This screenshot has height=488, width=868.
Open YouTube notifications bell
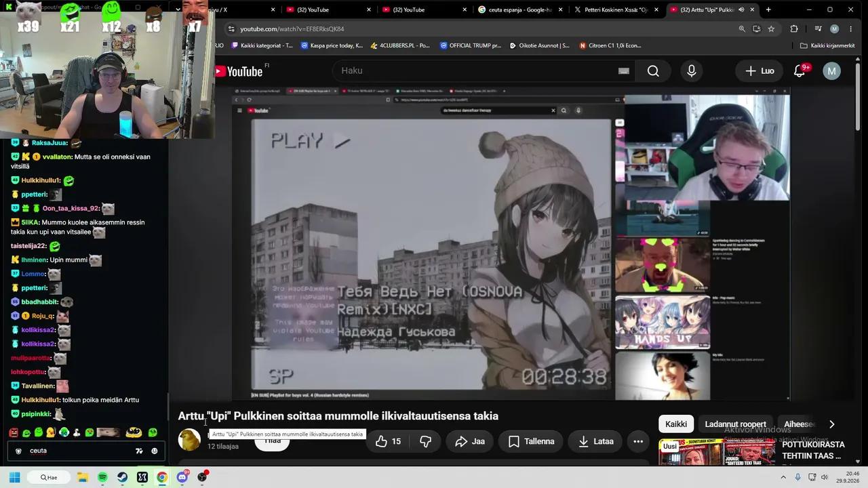pyautogui.click(x=800, y=71)
